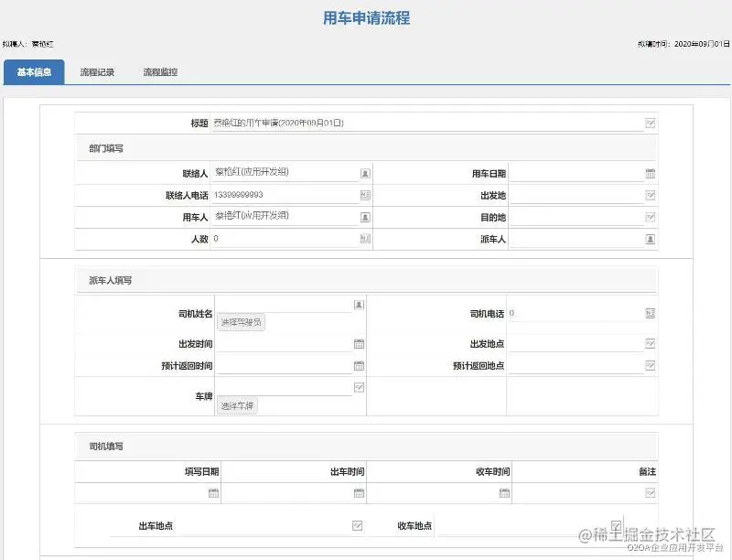Click person picker icon for 联络人

[x=365, y=174]
